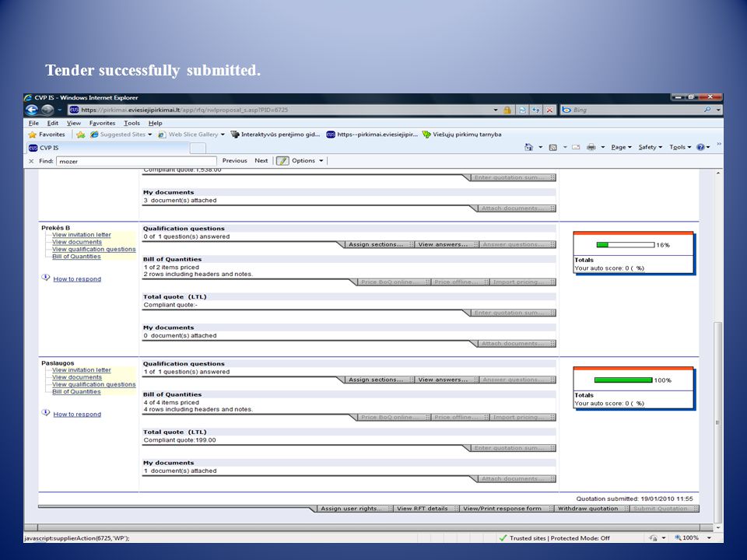The height and width of the screenshot is (560, 747).
Task: Go back with the browser Back arrow
Action: click(31, 110)
